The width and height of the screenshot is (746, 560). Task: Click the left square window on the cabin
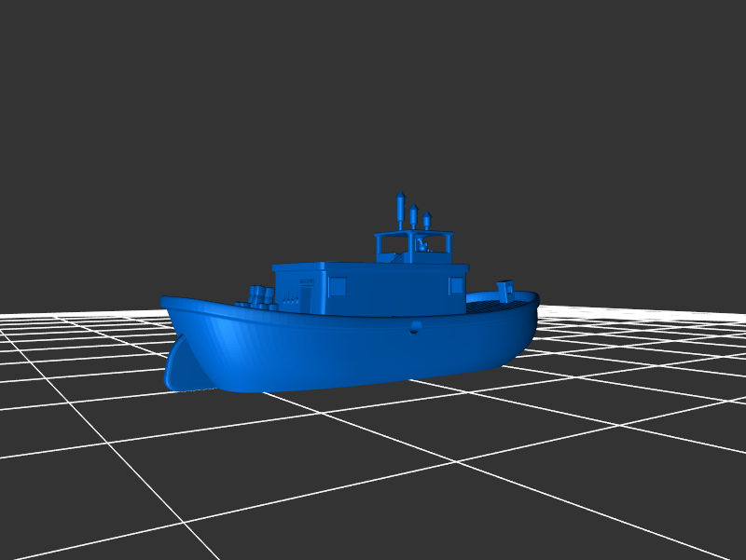click(x=338, y=285)
